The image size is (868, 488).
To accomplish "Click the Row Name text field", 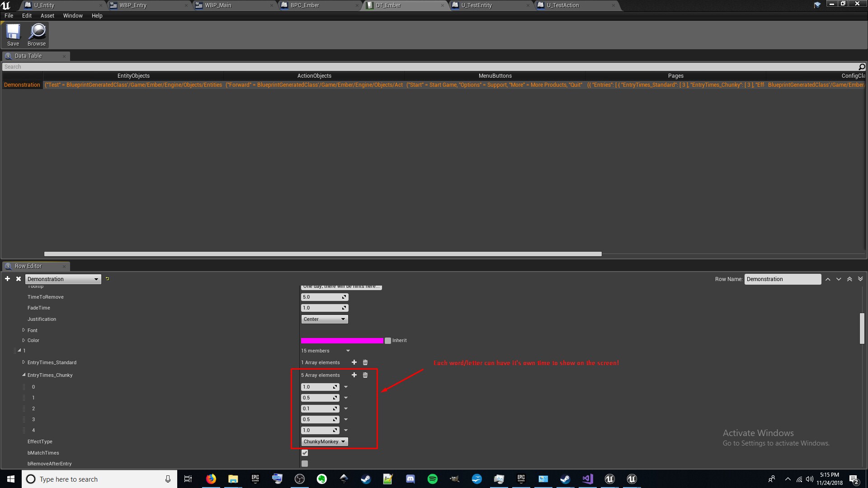I will tap(783, 279).
